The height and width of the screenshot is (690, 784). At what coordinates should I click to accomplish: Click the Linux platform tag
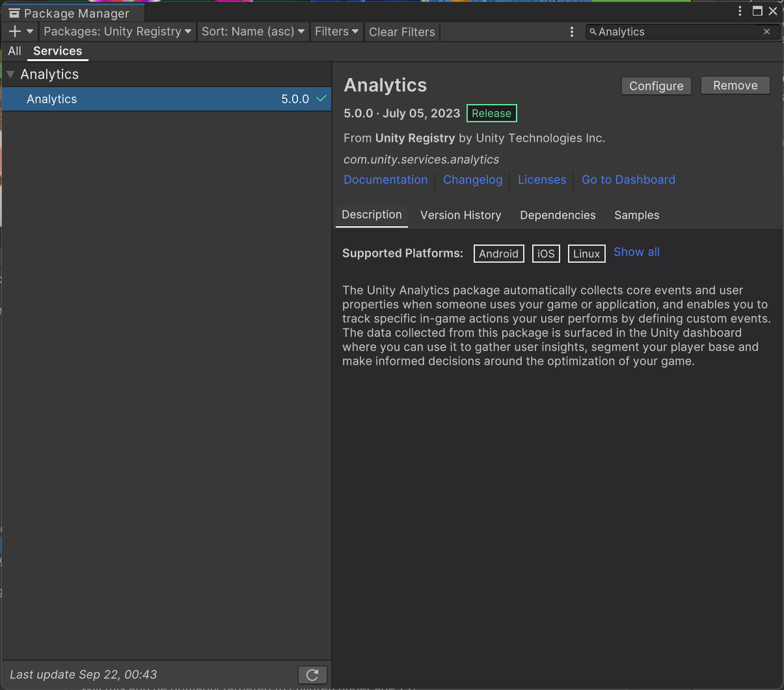click(x=586, y=254)
